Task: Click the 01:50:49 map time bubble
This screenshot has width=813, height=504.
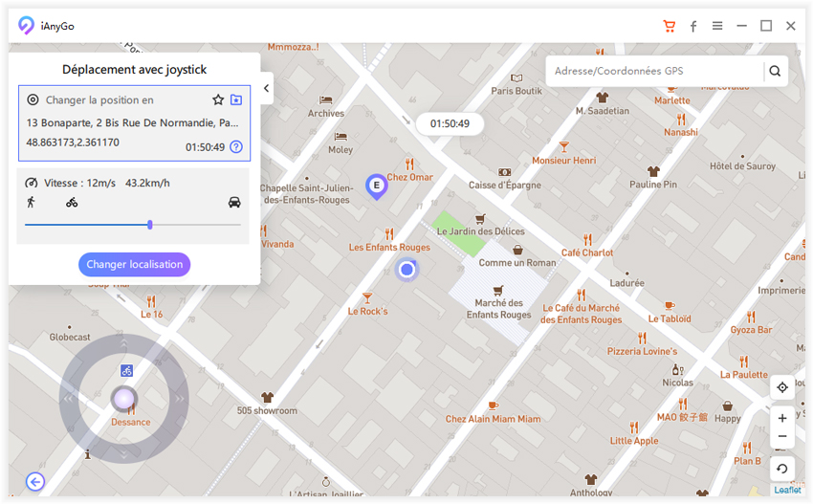Action: 450,124
